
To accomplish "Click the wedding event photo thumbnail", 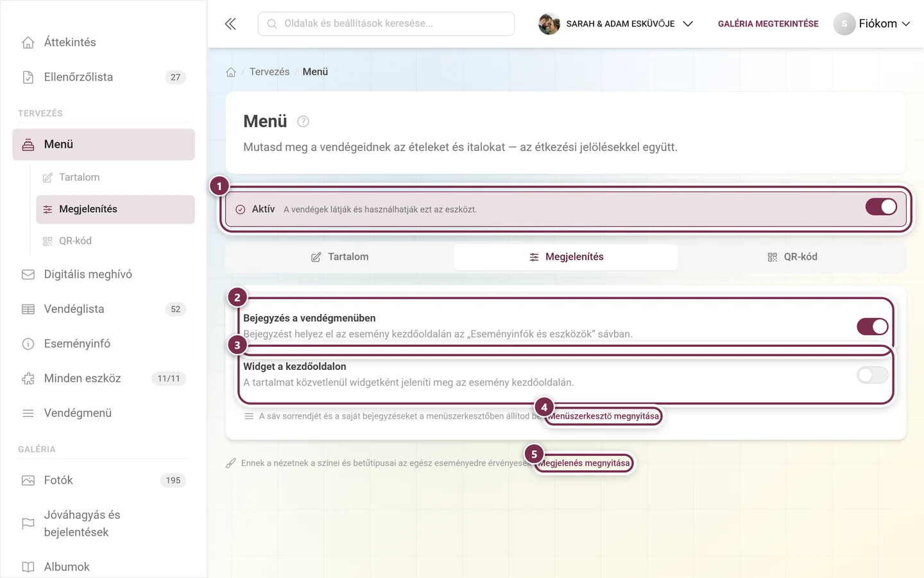I will pos(549,24).
